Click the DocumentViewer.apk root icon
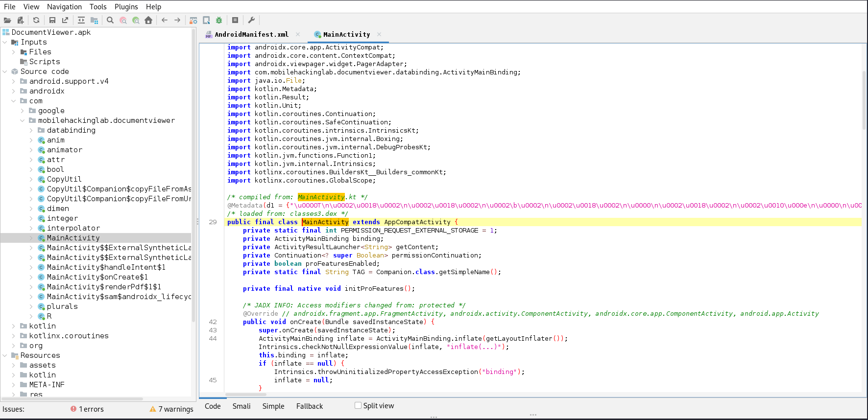 (x=6, y=32)
